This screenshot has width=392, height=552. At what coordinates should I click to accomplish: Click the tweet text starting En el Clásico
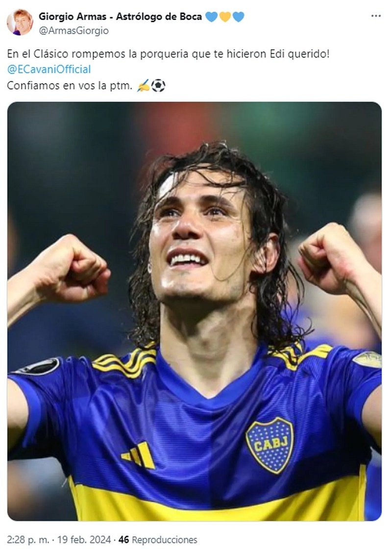[x=168, y=54]
